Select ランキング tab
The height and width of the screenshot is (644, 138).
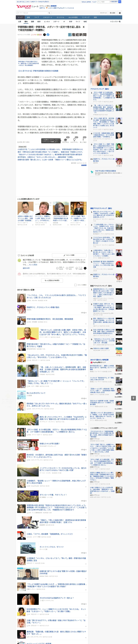pos(86,17)
